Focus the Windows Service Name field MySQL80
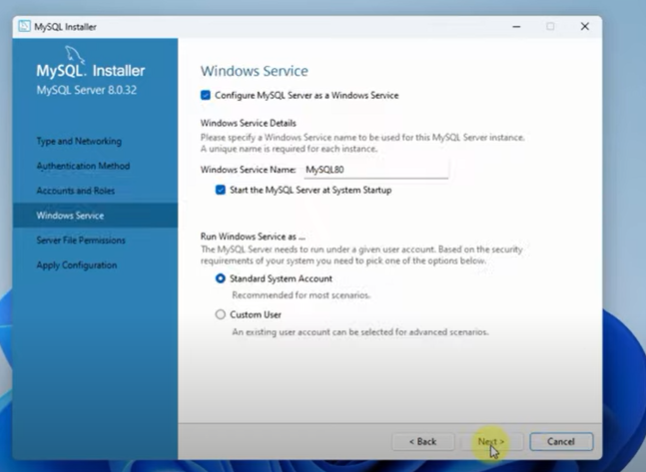Screen dimensions: 646x472 click(376, 170)
